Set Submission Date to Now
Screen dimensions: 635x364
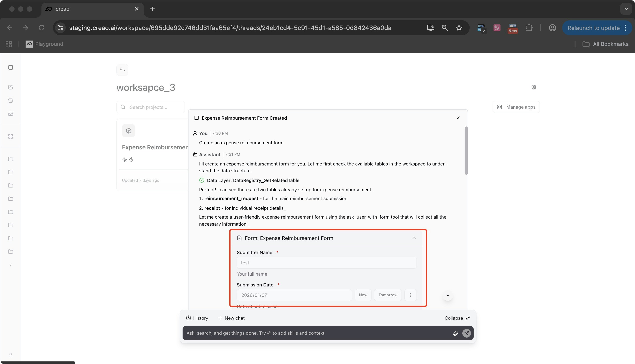pyautogui.click(x=363, y=295)
